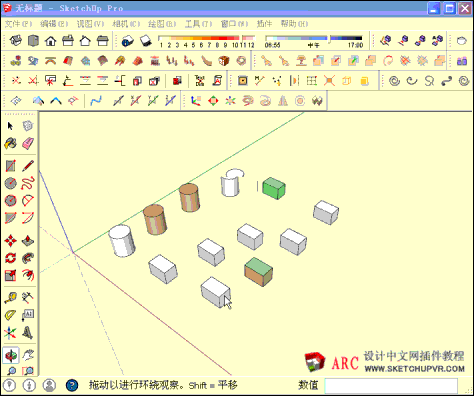Choose the Pan hand tool
474x396 pixels.
[x=28, y=355]
